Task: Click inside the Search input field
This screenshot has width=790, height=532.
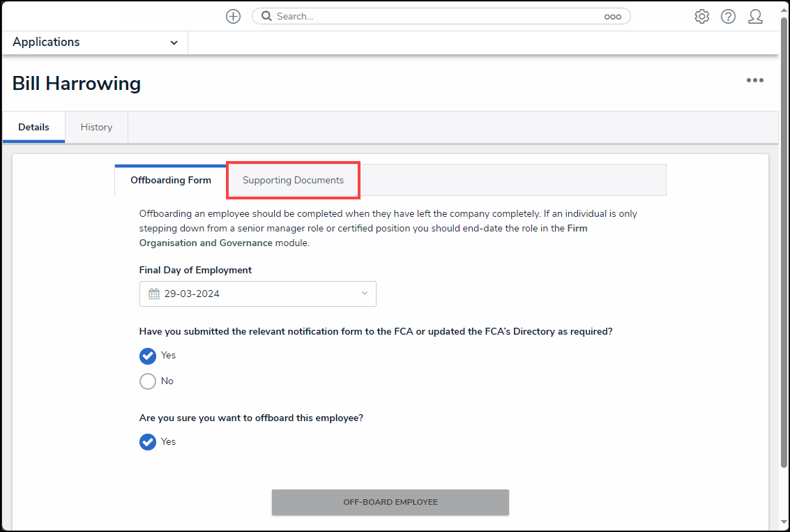Action: tap(432, 17)
